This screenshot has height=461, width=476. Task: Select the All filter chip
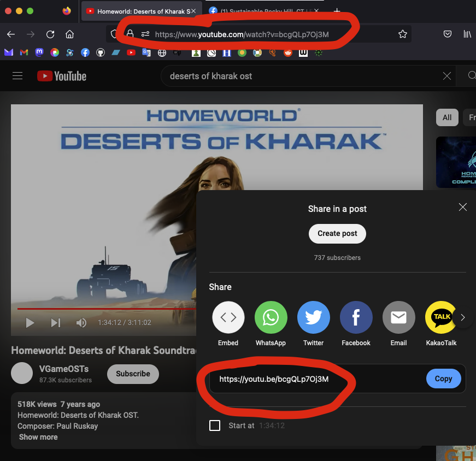pyautogui.click(x=447, y=117)
